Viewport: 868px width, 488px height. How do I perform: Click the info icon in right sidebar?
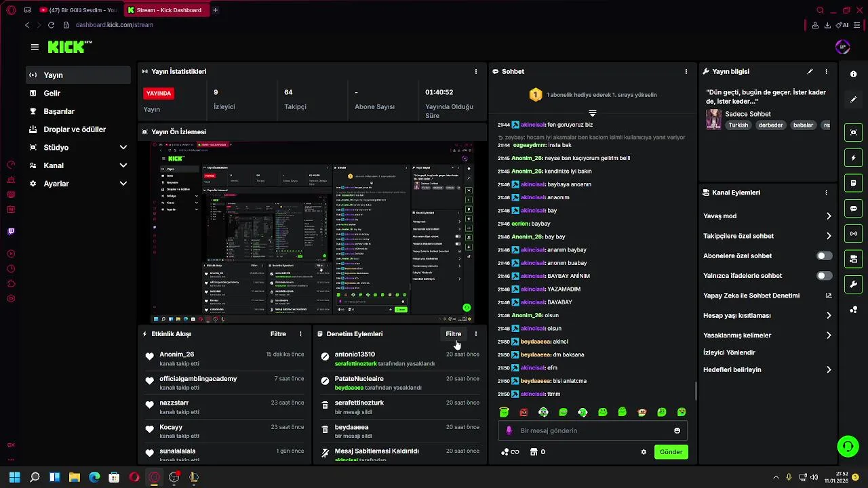point(853,74)
